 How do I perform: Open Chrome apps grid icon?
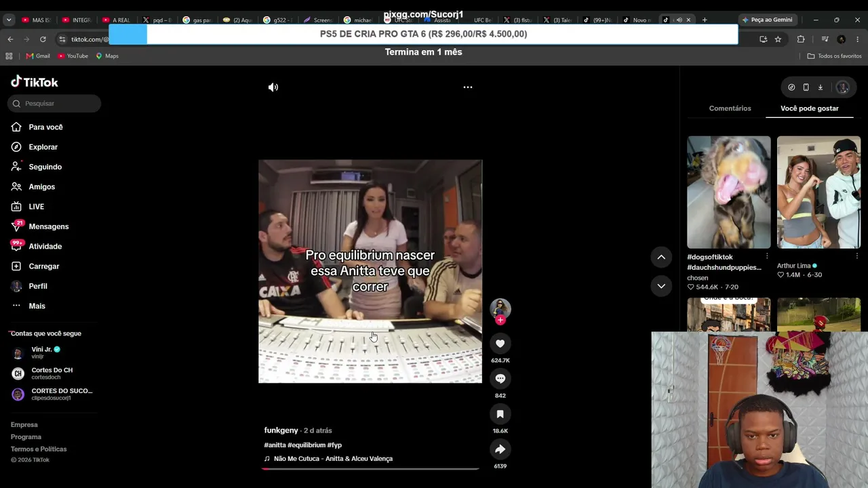[x=9, y=56]
